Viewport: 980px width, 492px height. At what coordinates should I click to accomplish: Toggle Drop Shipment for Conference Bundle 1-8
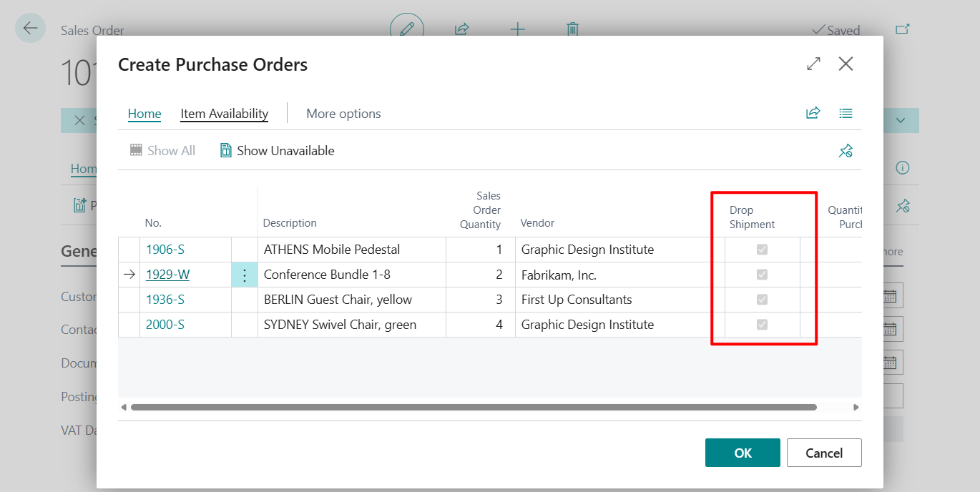click(761, 274)
